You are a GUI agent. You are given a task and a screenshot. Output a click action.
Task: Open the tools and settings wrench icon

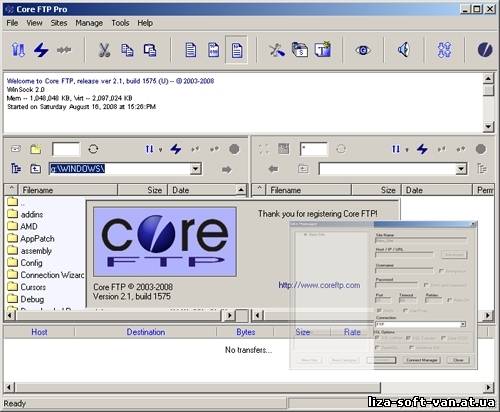click(277, 50)
